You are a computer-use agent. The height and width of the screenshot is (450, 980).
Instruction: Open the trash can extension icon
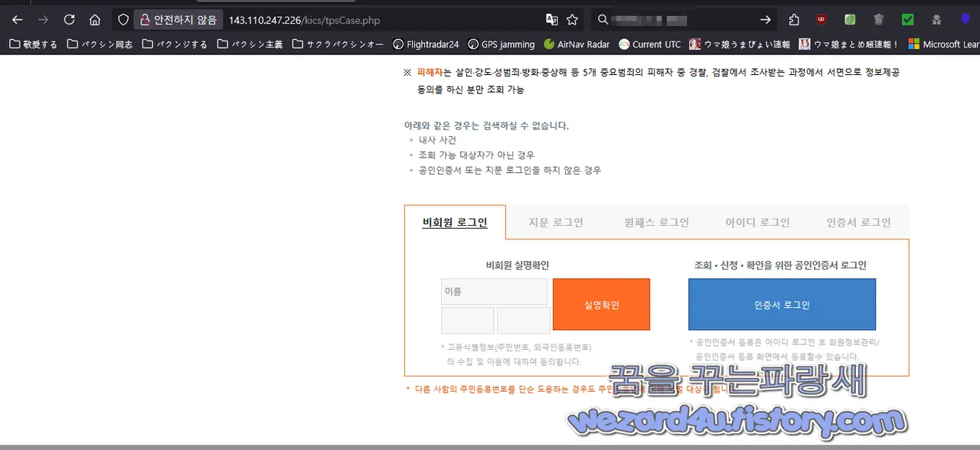(x=878, y=21)
